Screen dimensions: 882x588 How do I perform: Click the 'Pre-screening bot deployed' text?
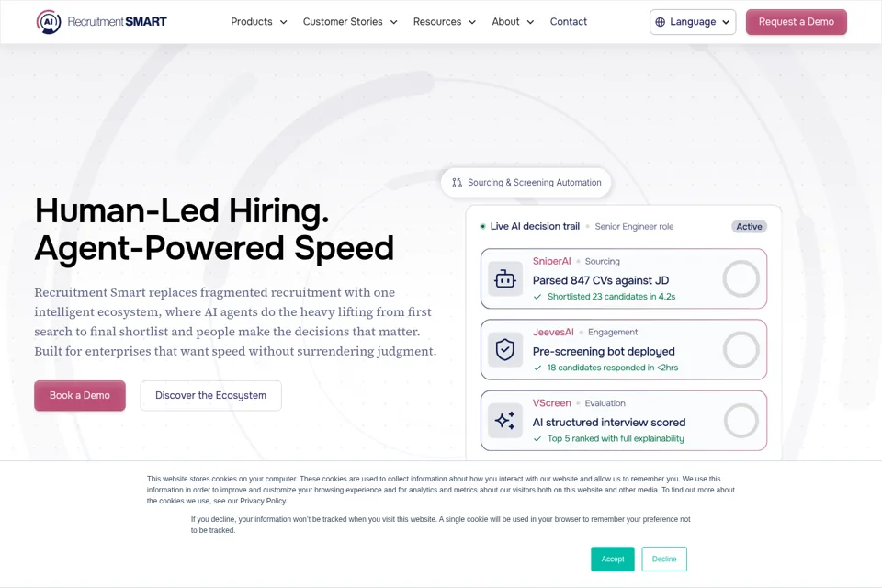pos(604,351)
